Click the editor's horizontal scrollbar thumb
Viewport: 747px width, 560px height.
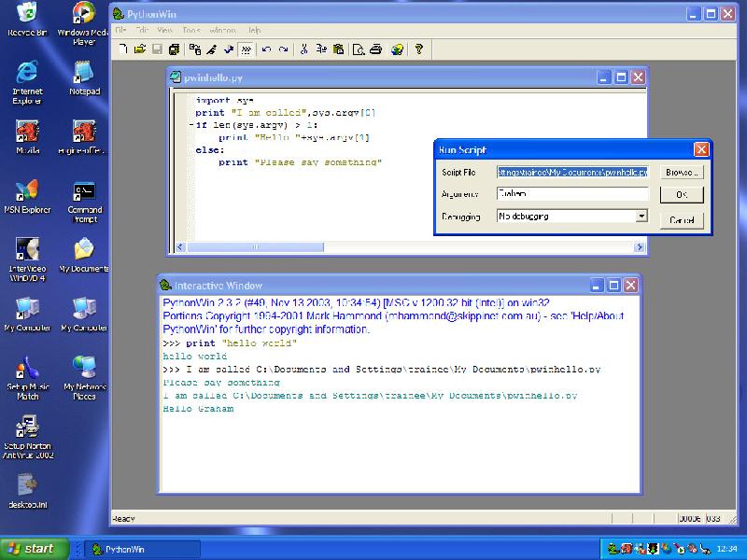(255, 247)
